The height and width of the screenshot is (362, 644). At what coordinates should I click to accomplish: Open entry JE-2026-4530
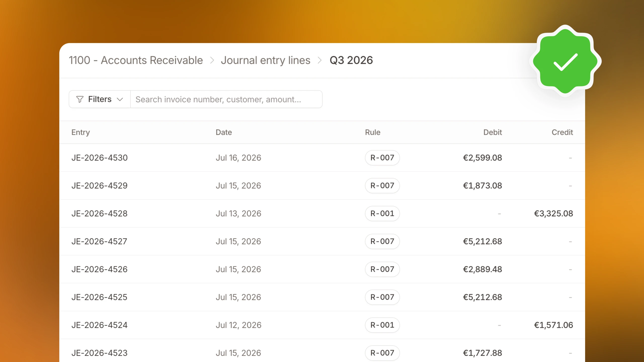click(x=99, y=158)
